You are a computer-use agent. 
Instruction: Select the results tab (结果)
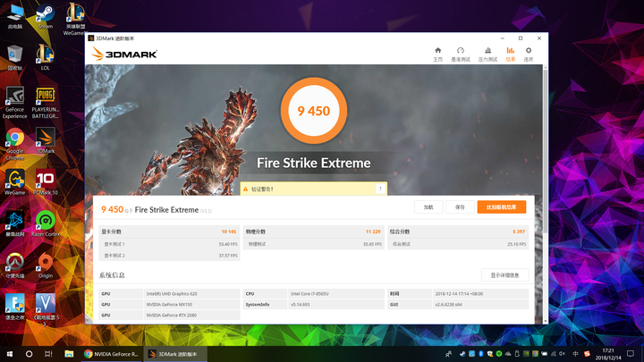coord(510,55)
